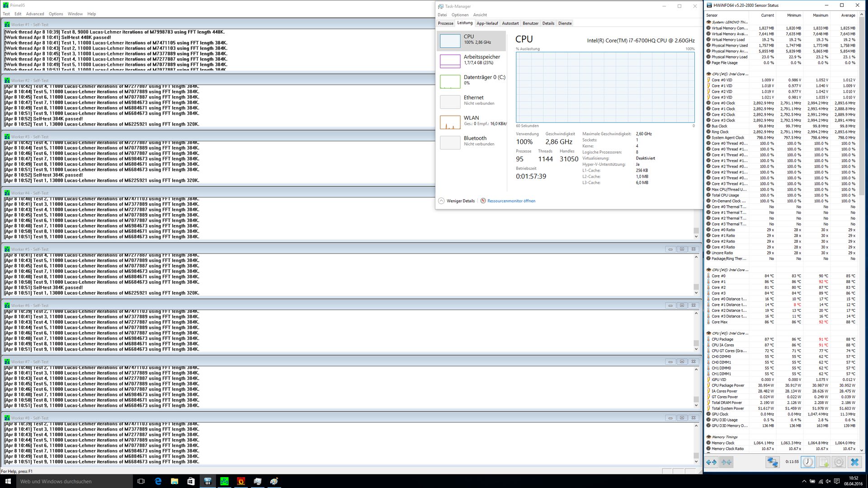Open File Explorer from taskbar

click(175, 481)
